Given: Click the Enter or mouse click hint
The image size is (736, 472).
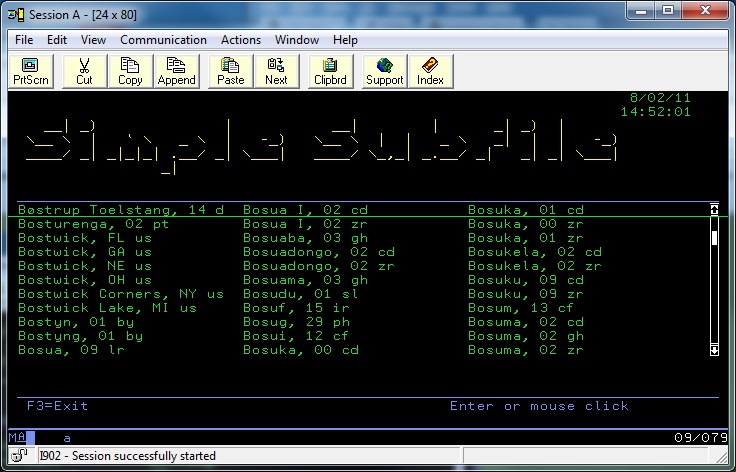Looking at the screenshot, I should tap(539, 405).
